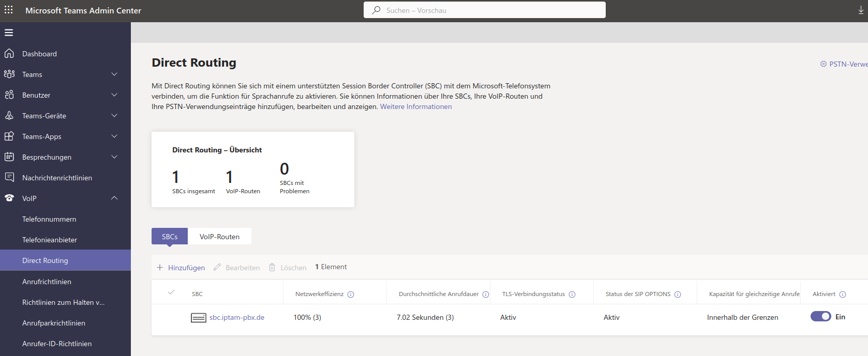Click the Suchen search field
Viewport: 868px width, 356px height.
484,10
